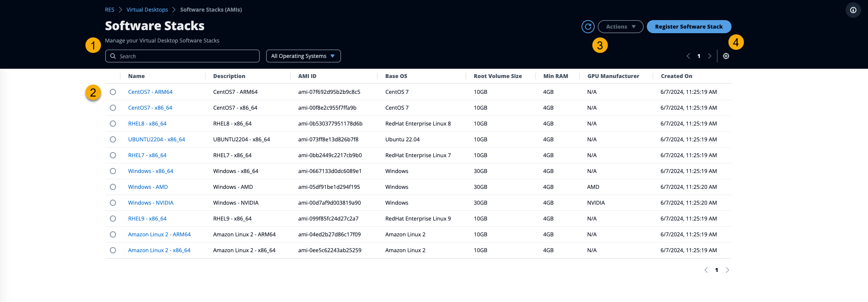Click bottom pagination previous arrow
This screenshot has height=302, width=868.
pos(706,270)
